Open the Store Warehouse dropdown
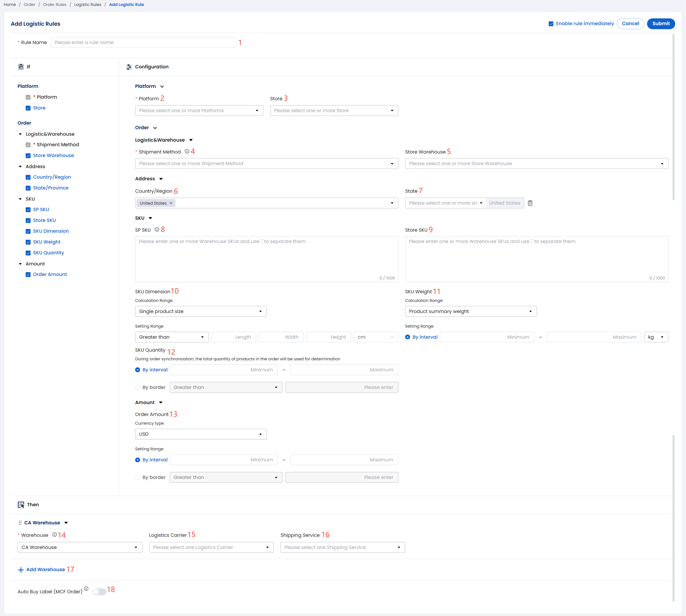This screenshot has height=616, width=686. [x=537, y=164]
